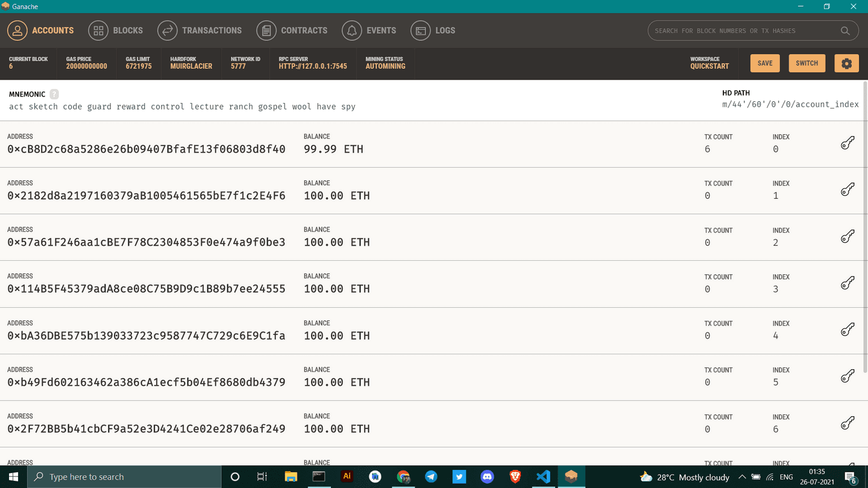The image size is (868, 488).
Task: Show private key for account index 0
Action: coord(848,143)
